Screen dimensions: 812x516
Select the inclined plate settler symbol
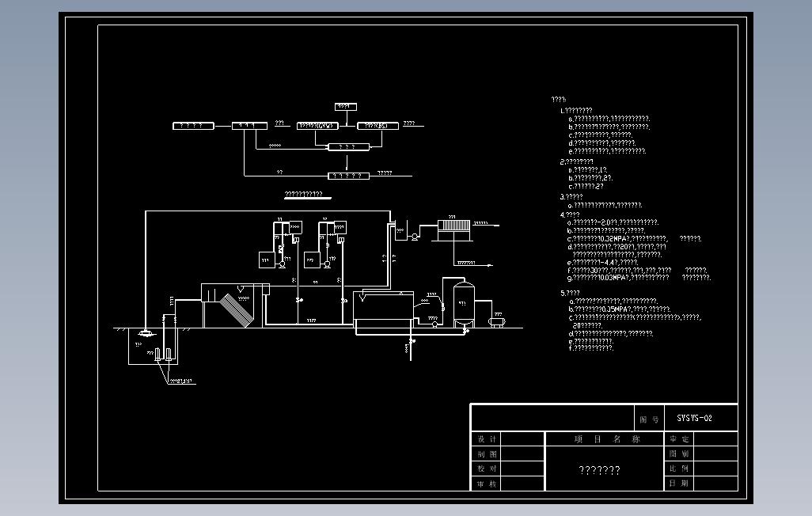pos(237,310)
